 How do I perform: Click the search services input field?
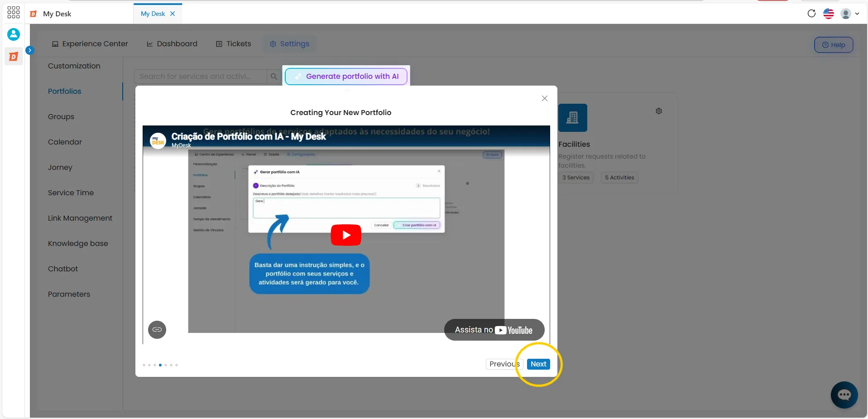(200, 76)
